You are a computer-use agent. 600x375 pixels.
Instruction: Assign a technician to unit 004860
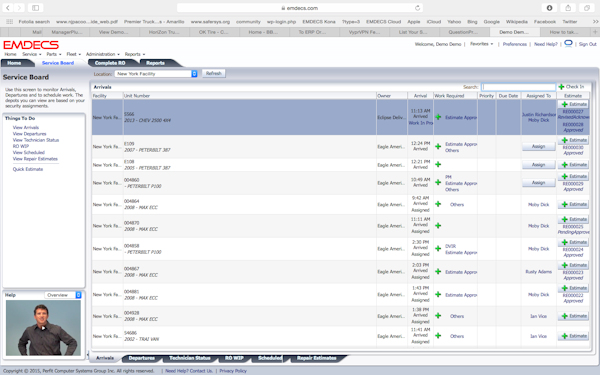pos(538,183)
